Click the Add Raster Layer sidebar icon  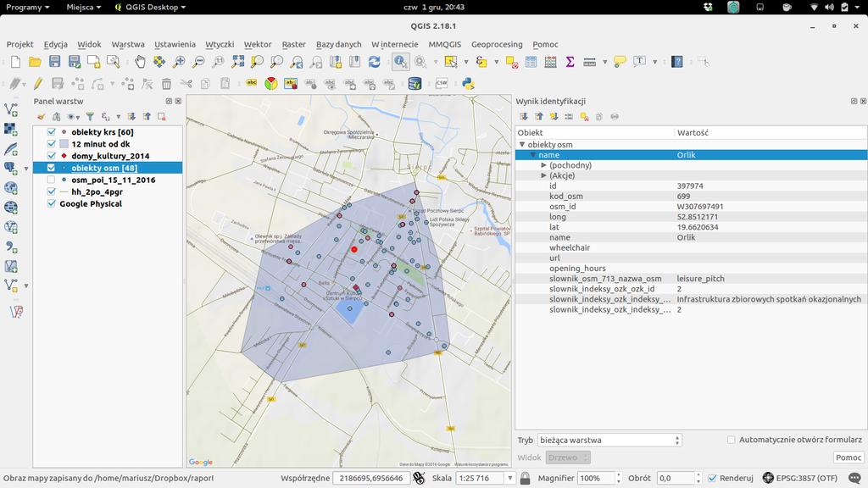(x=10, y=130)
